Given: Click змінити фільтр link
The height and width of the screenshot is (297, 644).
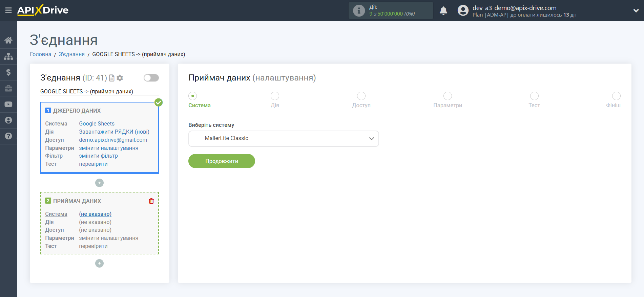Looking at the screenshot, I should (x=98, y=156).
